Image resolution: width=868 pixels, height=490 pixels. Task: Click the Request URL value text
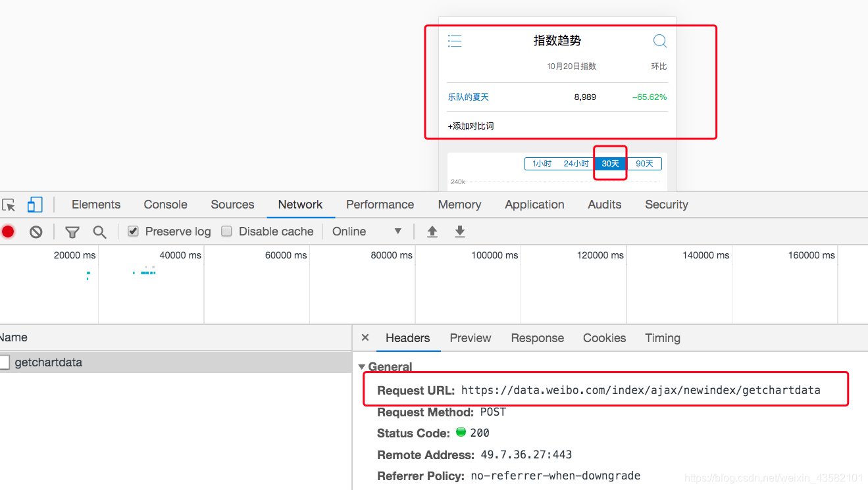pyautogui.click(x=641, y=390)
